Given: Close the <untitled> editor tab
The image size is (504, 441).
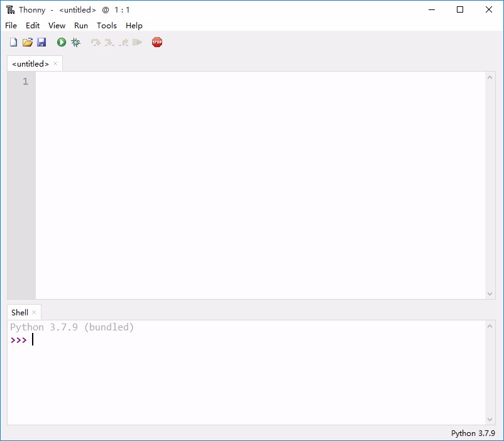Looking at the screenshot, I should tap(55, 63).
